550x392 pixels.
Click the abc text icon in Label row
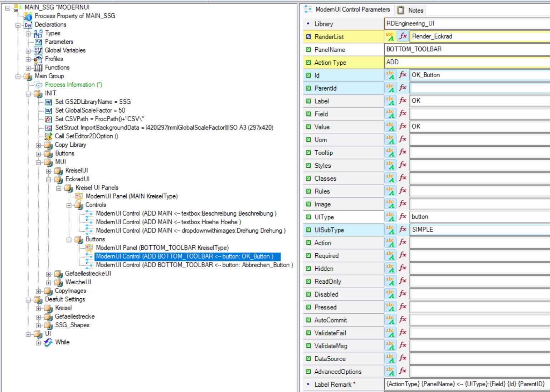click(390, 101)
